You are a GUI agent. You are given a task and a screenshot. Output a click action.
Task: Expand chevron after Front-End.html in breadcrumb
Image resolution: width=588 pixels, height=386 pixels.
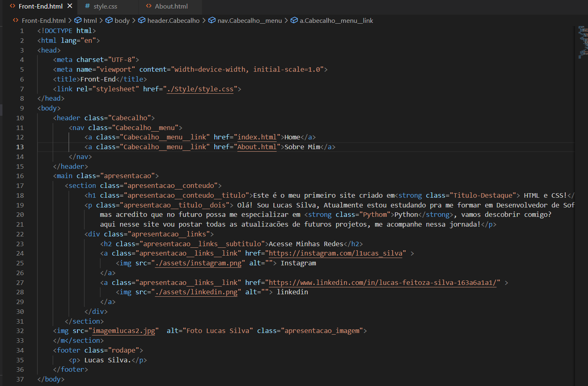coord(70,20)
